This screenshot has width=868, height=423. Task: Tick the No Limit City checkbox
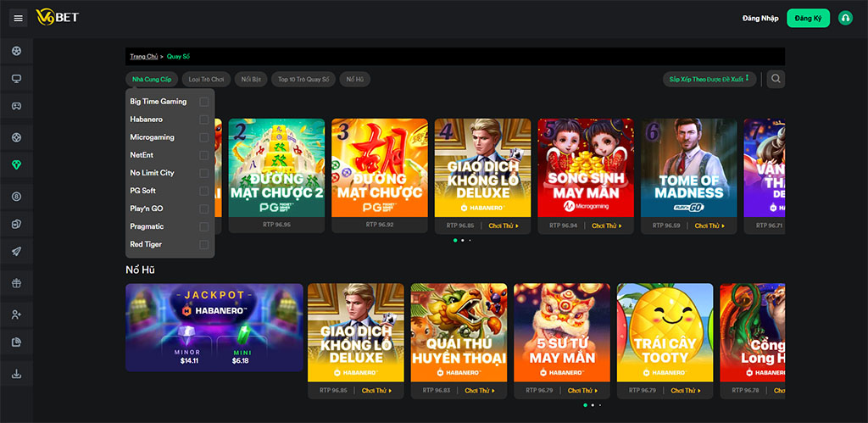click(x=204, y=173)
